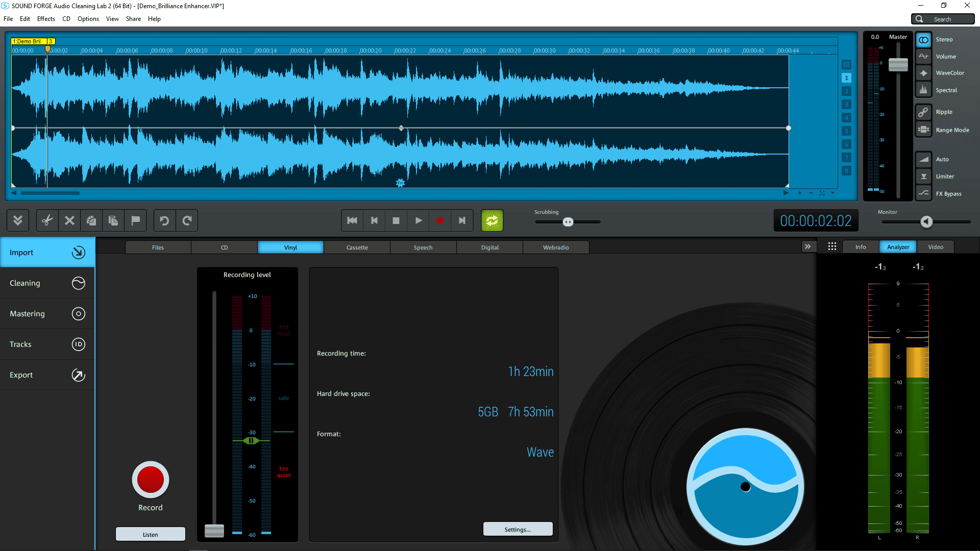Toggle FX Bypass
Image resolution: width=980 pixels, height=551 pixels.
pyautogui.click(x=923, y=193)
